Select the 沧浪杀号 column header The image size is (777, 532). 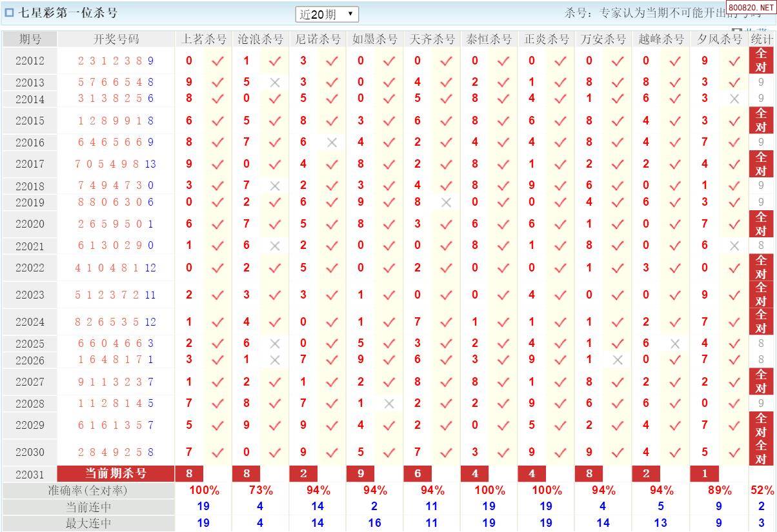260,39
